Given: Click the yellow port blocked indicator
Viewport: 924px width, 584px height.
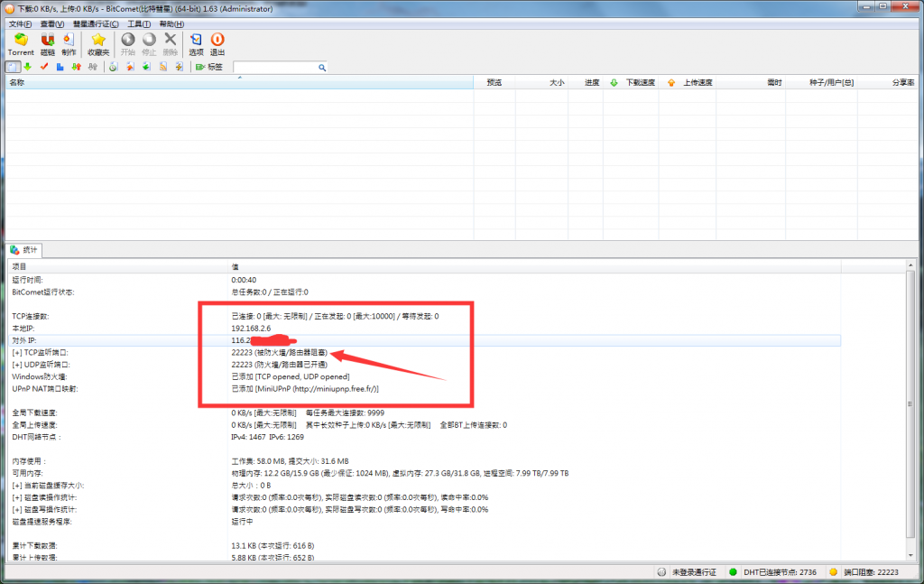Looking at the screenshot, I should click(833, 572).
